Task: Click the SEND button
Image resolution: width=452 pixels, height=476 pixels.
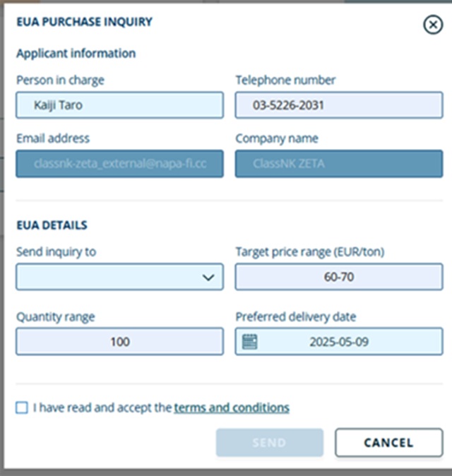Action: point(270,443)
